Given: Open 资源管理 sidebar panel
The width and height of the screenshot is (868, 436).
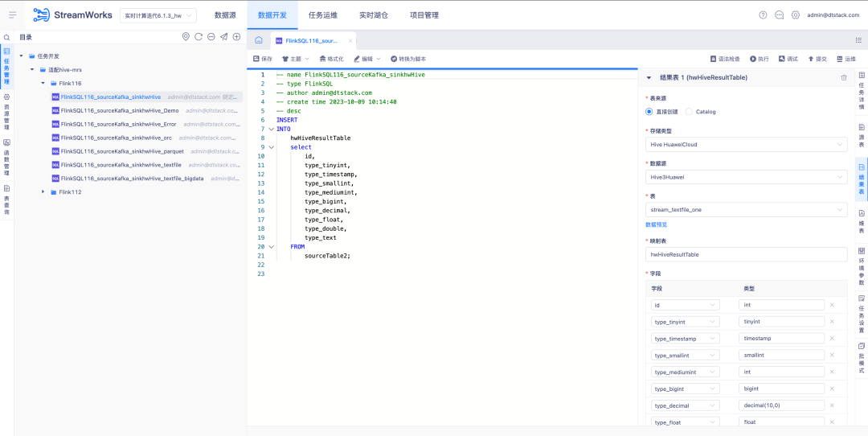Looking at the screenshot, I should 6,111.
